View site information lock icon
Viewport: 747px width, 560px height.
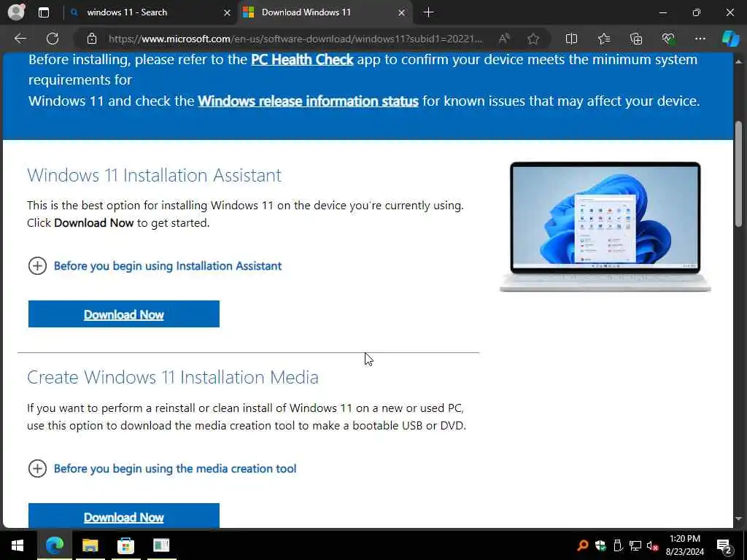pyautogui.click(x=92, y=39)
